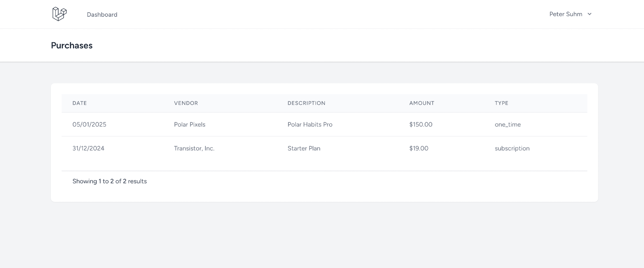Click the VENDOR column header

tap(186, 103)
